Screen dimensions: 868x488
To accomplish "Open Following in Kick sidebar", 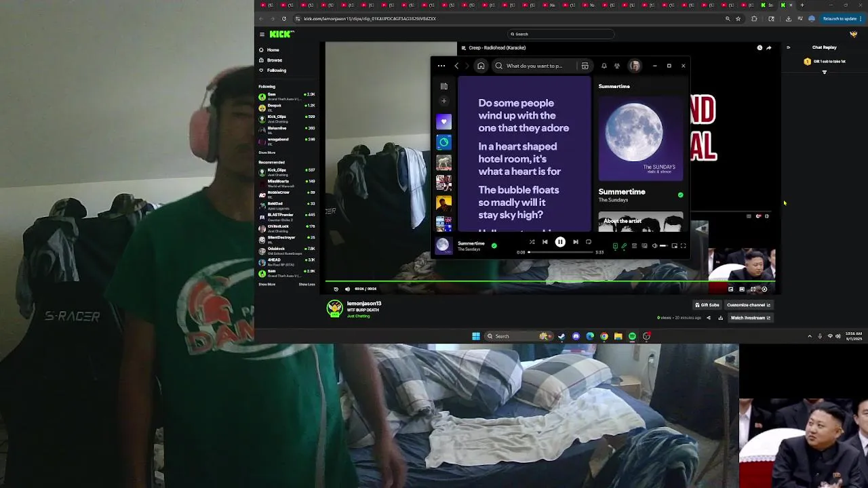I will pos(272,70).
